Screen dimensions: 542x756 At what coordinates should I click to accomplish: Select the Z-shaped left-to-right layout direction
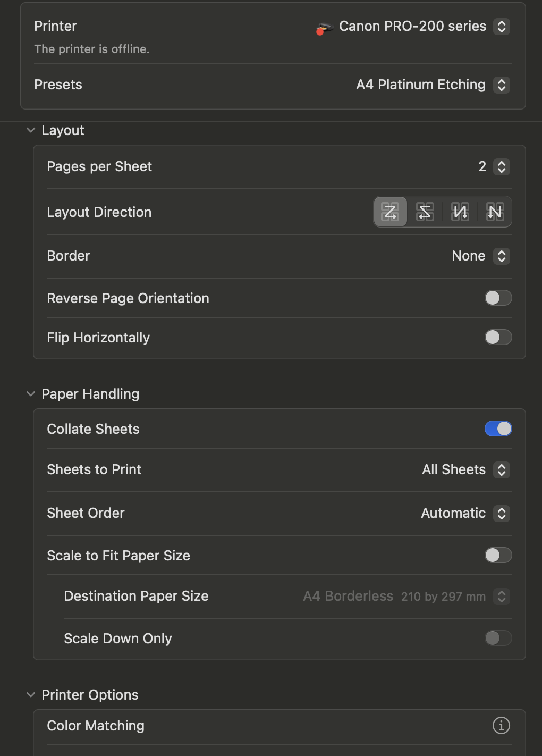391,212
